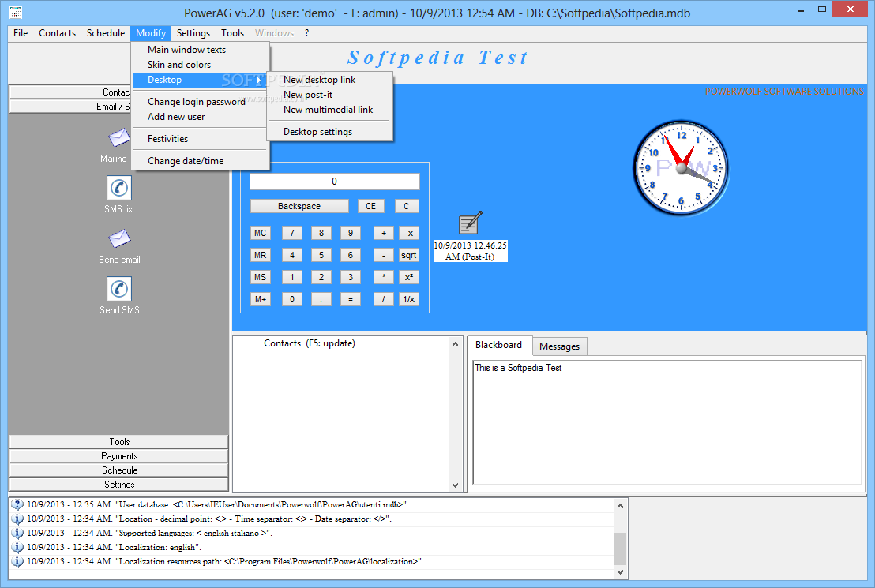This screenshot has width=875, height=588.
Task: Select Main window texts menu entry
Action: click(201, 50)
